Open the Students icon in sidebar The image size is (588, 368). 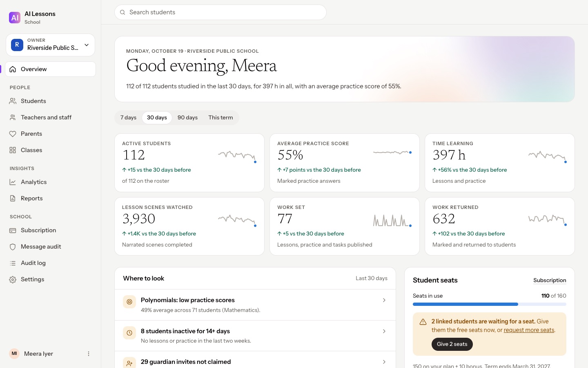tap(13, 101)
